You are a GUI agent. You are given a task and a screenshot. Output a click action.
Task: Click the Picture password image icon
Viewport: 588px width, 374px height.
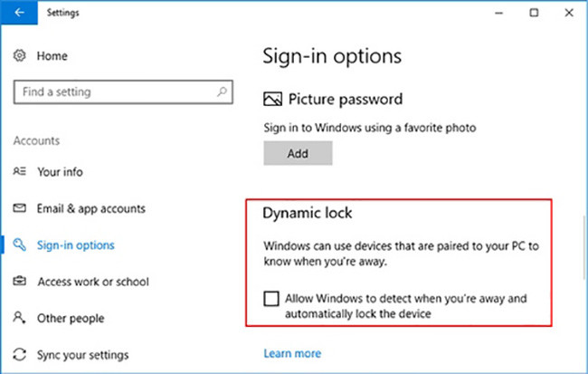coord(272,99)
